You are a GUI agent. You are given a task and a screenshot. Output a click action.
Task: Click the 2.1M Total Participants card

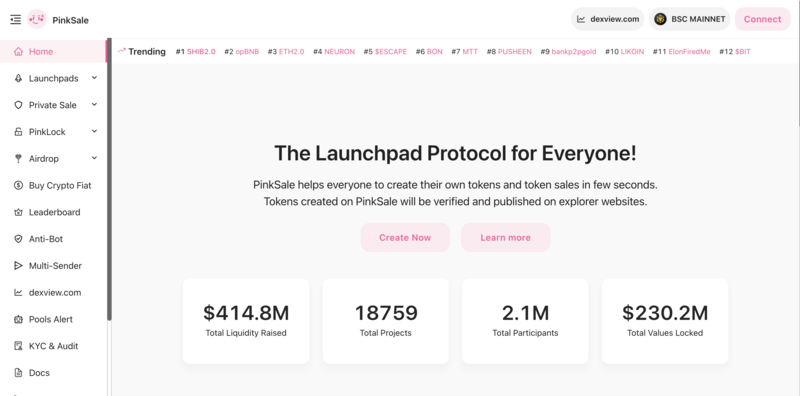(x=526, y=321)
